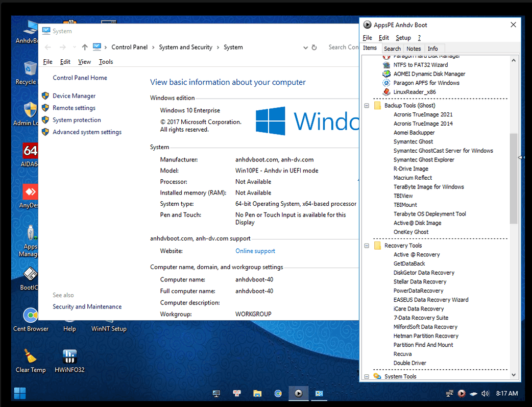Click the Up arrow in System window
532x407 pixels.
click(x=85, y=47)
